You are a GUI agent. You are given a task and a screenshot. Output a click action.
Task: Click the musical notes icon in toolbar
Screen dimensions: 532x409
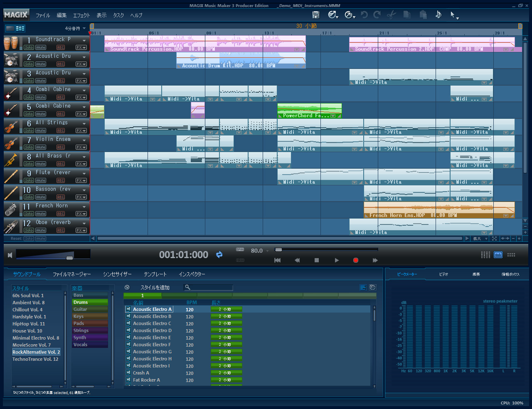tap(438, 15)
